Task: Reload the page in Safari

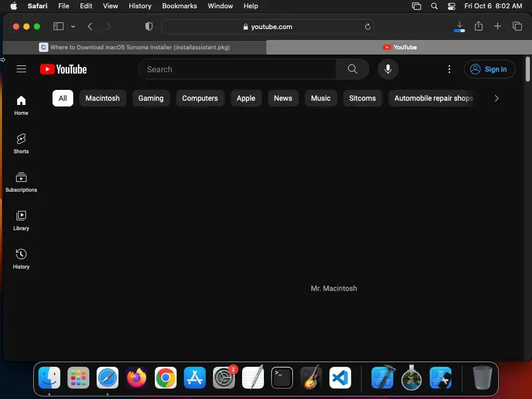Action: click(367, 26)
